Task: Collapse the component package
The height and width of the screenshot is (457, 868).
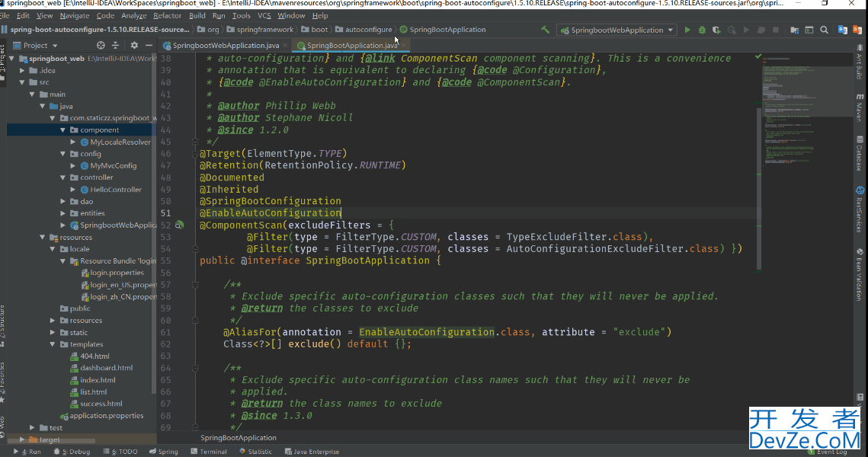Action: [63, 130]
